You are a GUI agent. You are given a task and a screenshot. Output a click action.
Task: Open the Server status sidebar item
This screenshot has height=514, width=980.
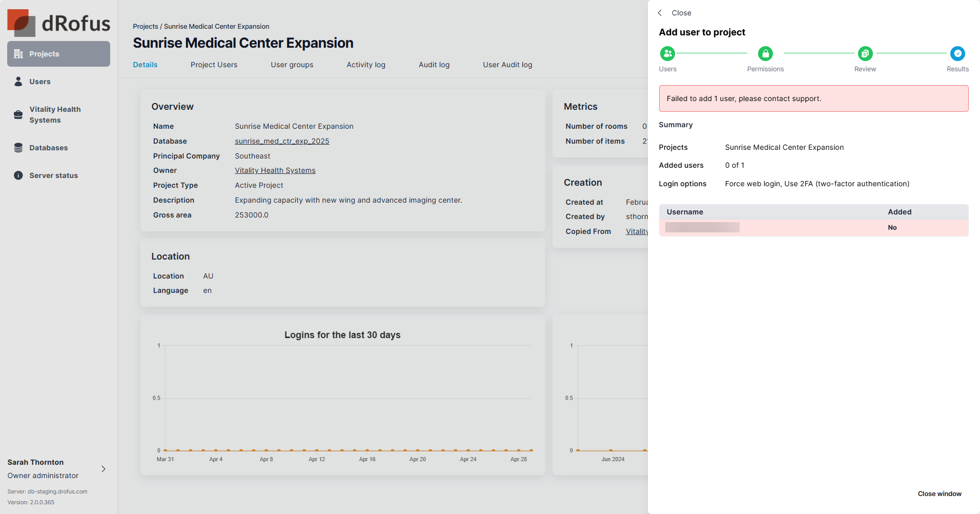coord(58,175)
